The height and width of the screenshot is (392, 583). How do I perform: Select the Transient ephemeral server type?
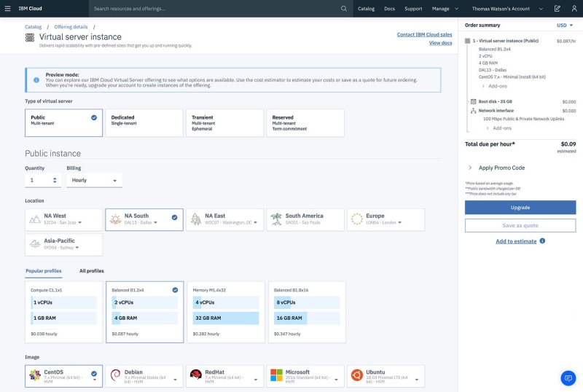(224, 122)
